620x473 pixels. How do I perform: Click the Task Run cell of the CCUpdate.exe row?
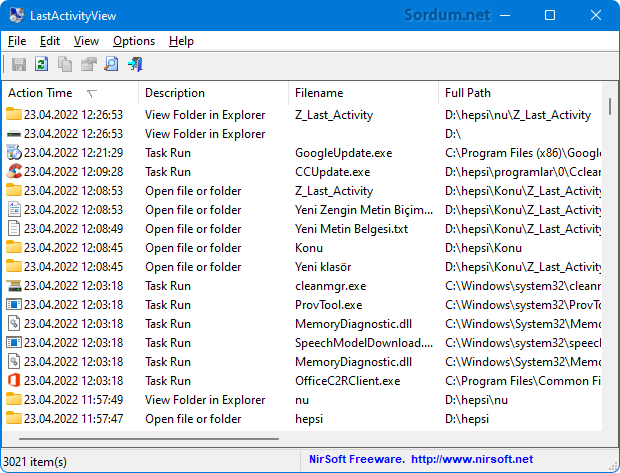(x=168, y=172)
